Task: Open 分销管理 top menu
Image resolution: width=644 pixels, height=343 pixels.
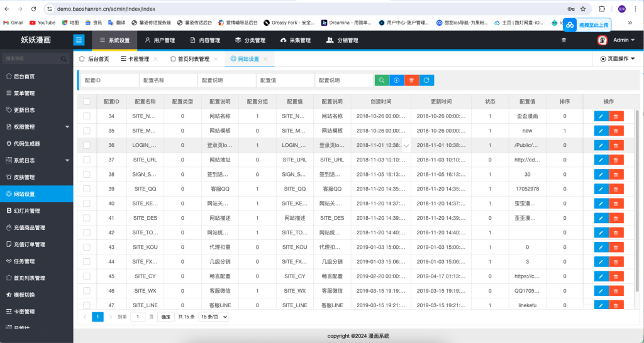Action: [342, 40]
